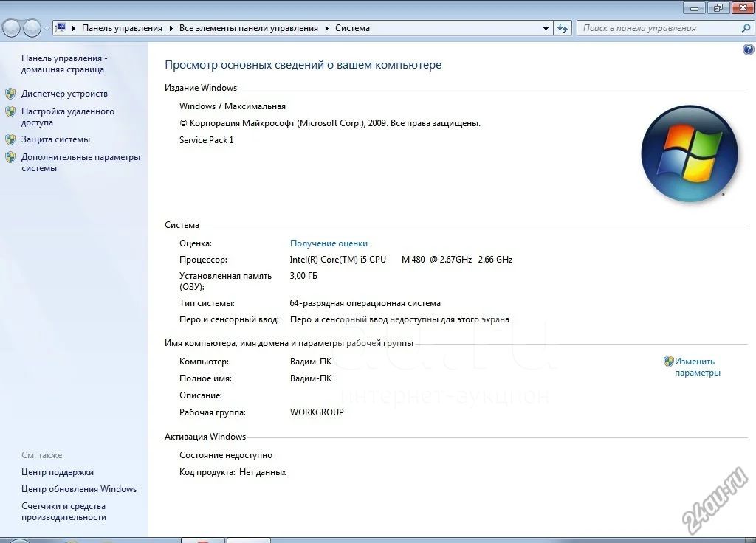Image resolution: width=756 pixels, height=543 pixels.
Task: Open «Центр поддержки» link
Action: [x=58, y=472]
